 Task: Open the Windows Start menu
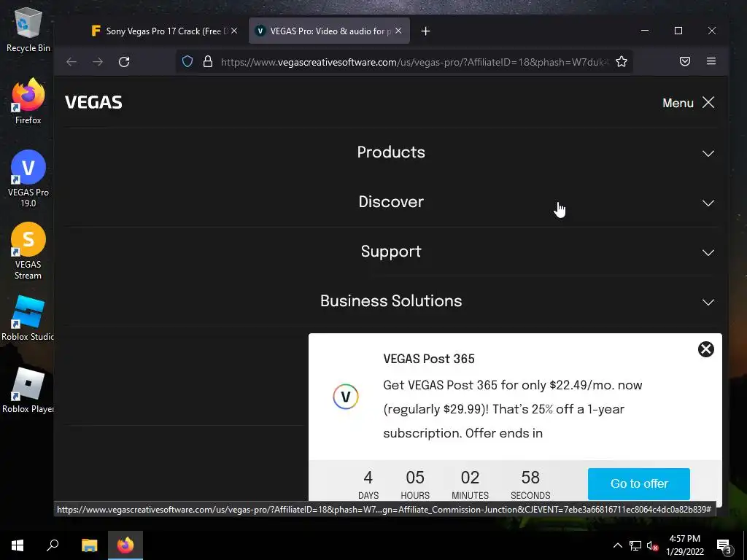tap(18, 545)
